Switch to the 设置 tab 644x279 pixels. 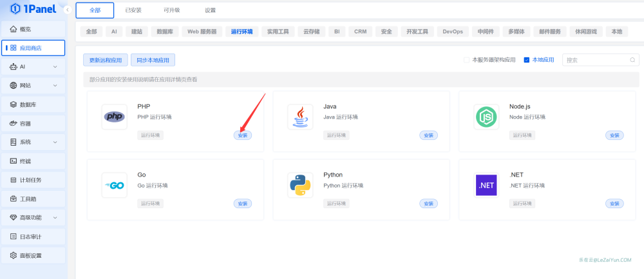(211, 10)
